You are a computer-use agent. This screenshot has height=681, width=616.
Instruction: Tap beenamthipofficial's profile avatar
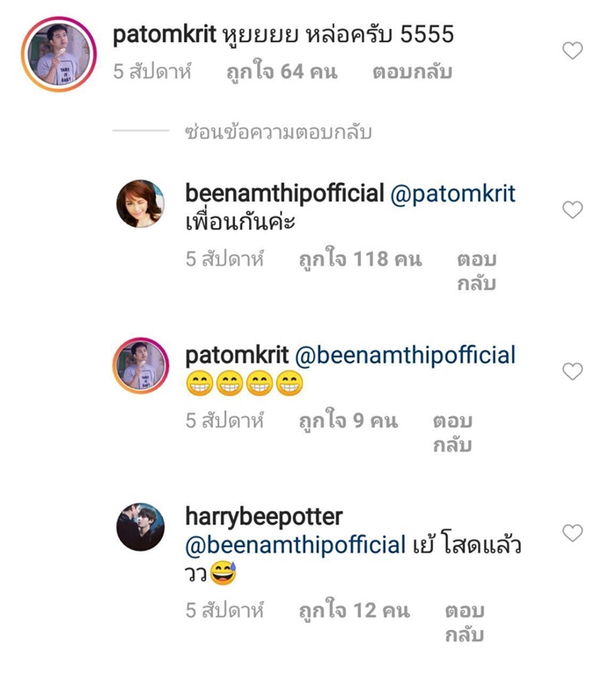[x=141, y=204]
